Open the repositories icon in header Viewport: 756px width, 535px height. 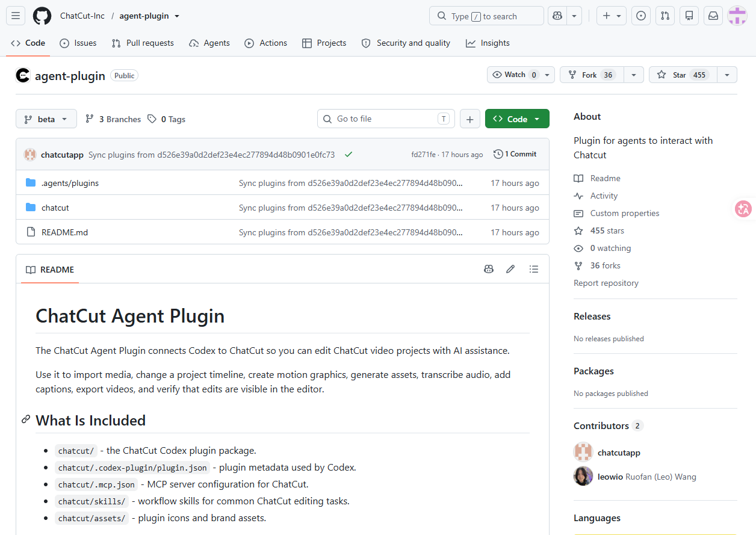coord(689,16)
